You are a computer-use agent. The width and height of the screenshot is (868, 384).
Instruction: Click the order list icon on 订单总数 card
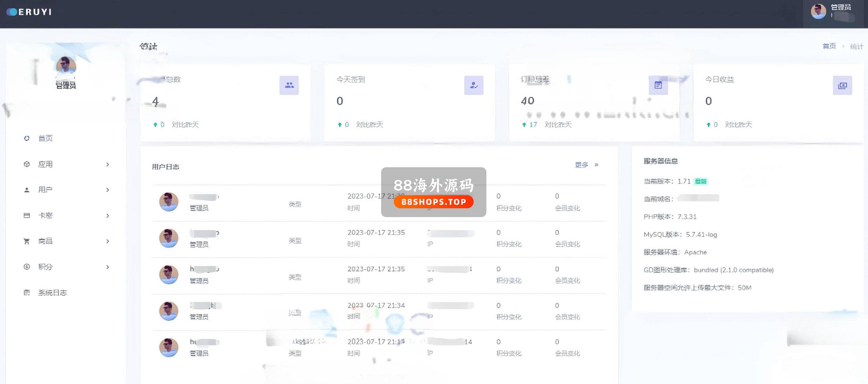click(x=658, y=85)
